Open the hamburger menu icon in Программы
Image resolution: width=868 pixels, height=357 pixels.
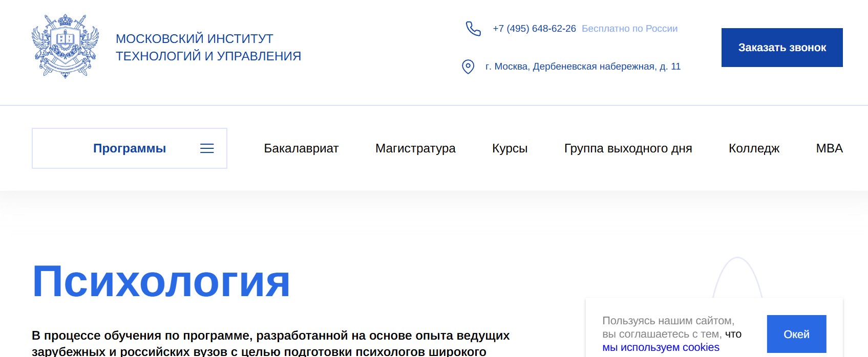tap(207, 148)
